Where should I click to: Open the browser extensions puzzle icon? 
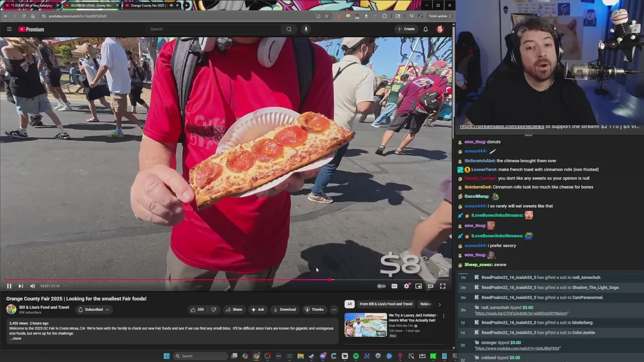point(384,16)
